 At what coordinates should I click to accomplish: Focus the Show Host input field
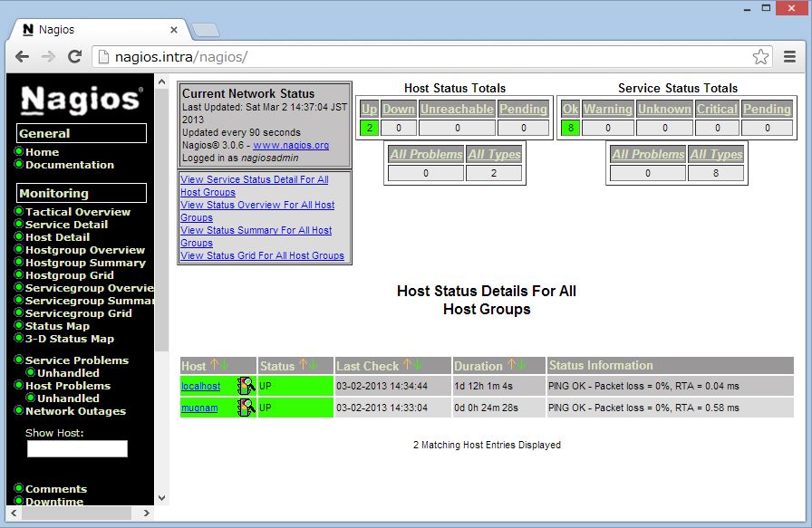point(77,448)
